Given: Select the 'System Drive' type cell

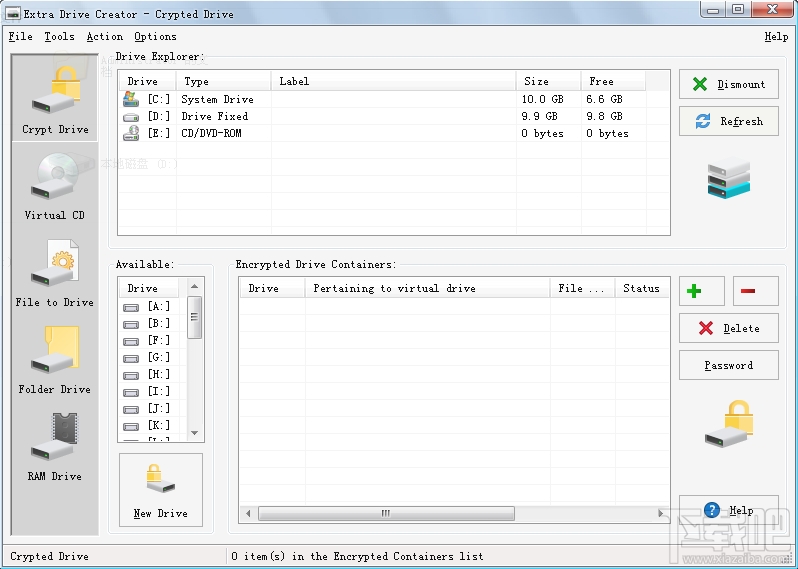Looking at the screenshot, I should (217, 99).
